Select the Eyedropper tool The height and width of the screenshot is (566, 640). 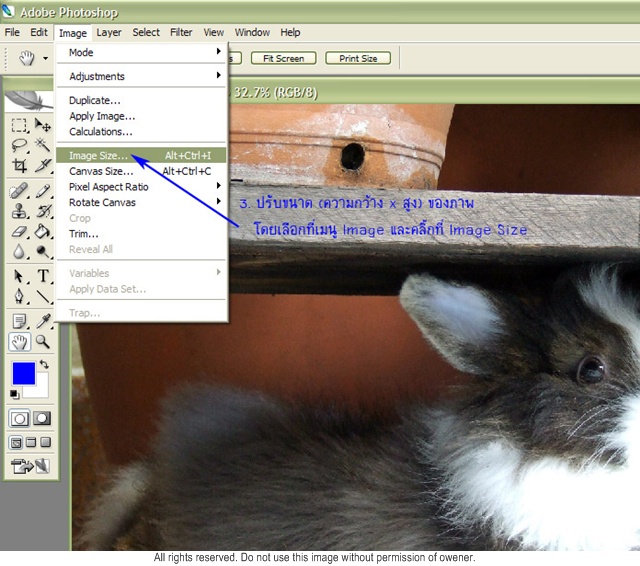42,321
